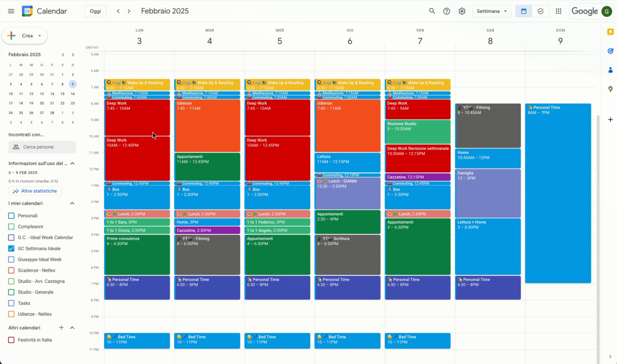The width and height of the screenshot is (617, 364).
Task: Open the Google apps grid
Action: point(558,11)
